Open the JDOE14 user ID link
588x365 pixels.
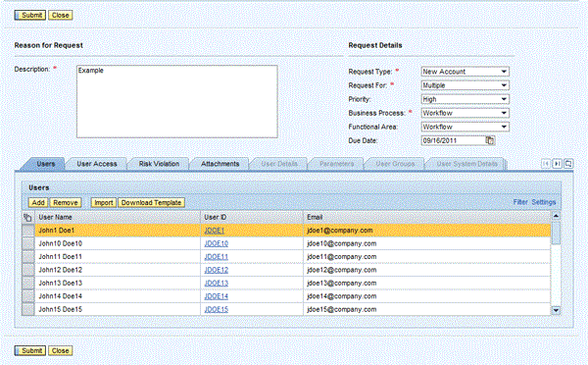216,296
